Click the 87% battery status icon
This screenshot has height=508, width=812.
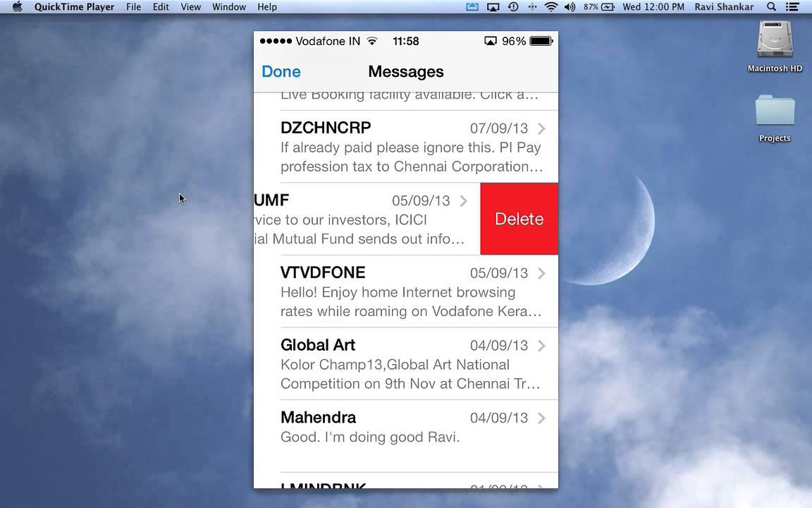[598, 7]
